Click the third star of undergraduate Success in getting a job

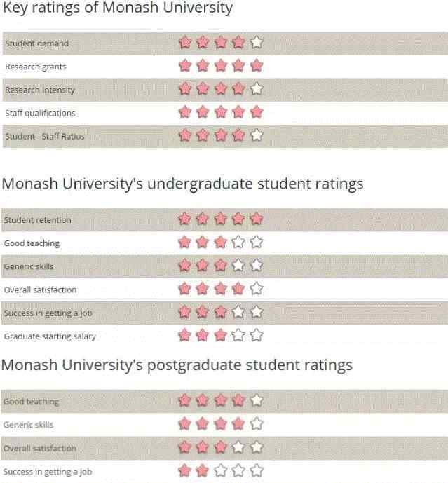pos(221,312)
